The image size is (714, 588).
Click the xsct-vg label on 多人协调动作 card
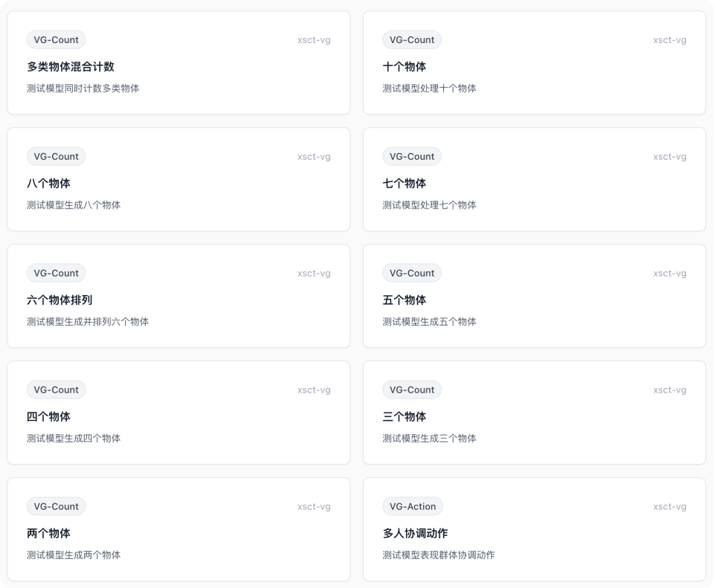point(669,506)
